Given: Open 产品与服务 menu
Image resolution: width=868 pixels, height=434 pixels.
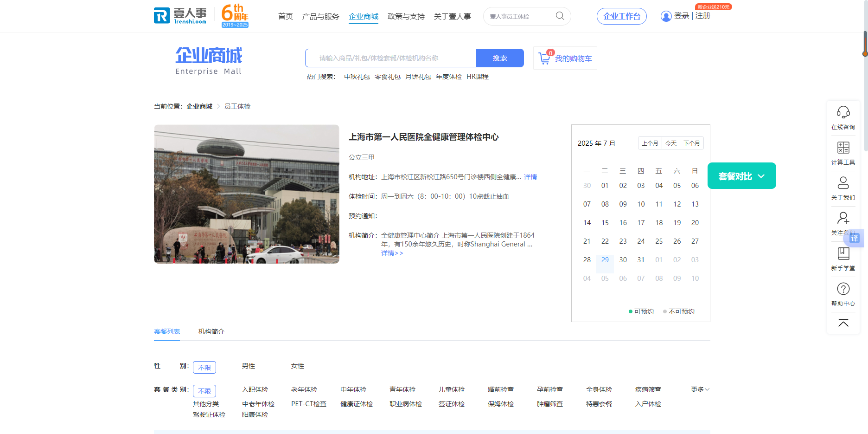Looking at the screenshot, I should pyautogui.click(x=320, y=16).
